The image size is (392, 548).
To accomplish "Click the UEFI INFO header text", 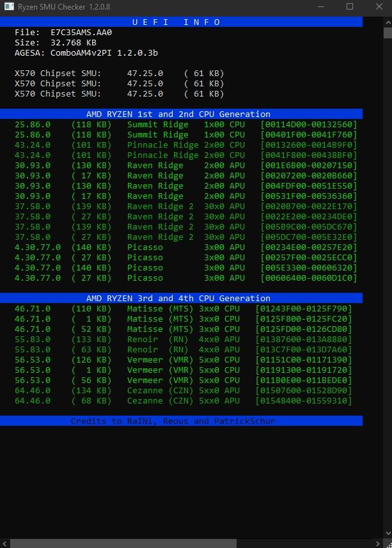I will [176, 22].
